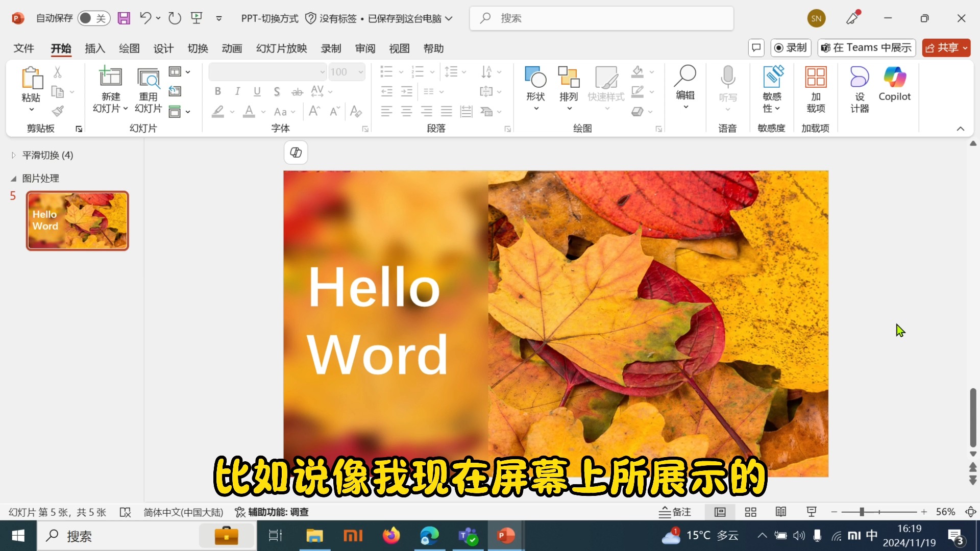Screen dimensions: 980x551
Task: Open the Transitions (切换) tab
Action: click(x=198, y=48)
